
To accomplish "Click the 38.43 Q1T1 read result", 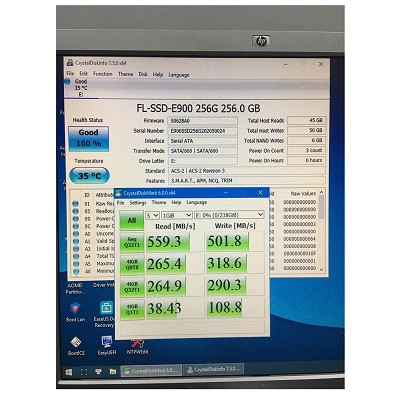I will click(175, 309).
